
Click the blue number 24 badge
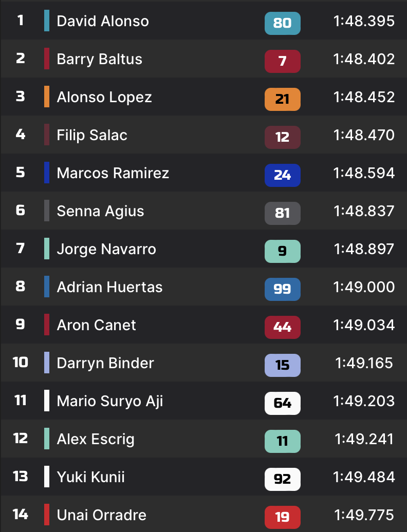[282, 175]
